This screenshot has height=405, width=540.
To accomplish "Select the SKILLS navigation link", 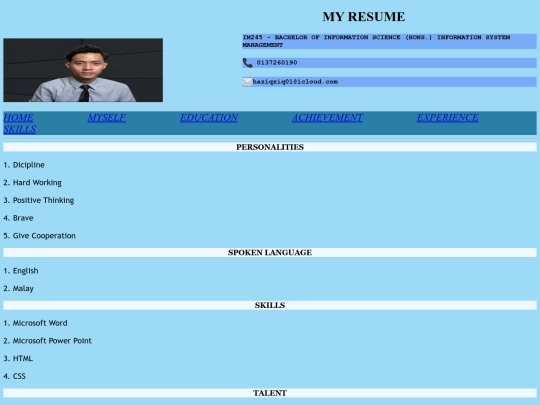I will (x=20, y=129).
